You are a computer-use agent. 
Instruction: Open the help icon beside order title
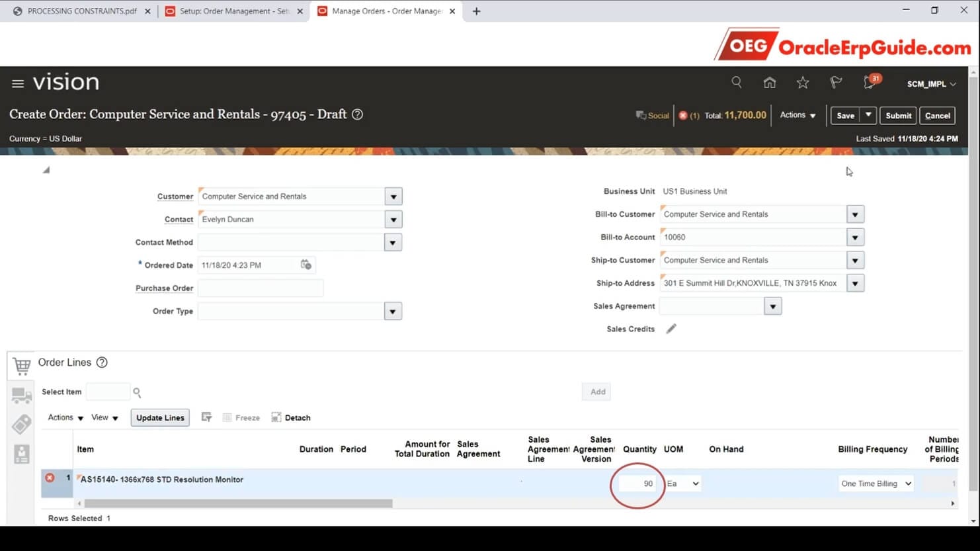tap(357, 114)
